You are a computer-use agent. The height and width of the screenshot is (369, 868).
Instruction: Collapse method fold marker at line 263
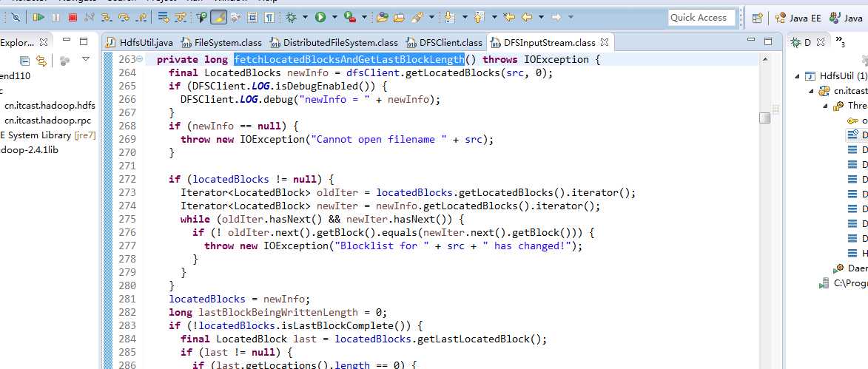140,58
